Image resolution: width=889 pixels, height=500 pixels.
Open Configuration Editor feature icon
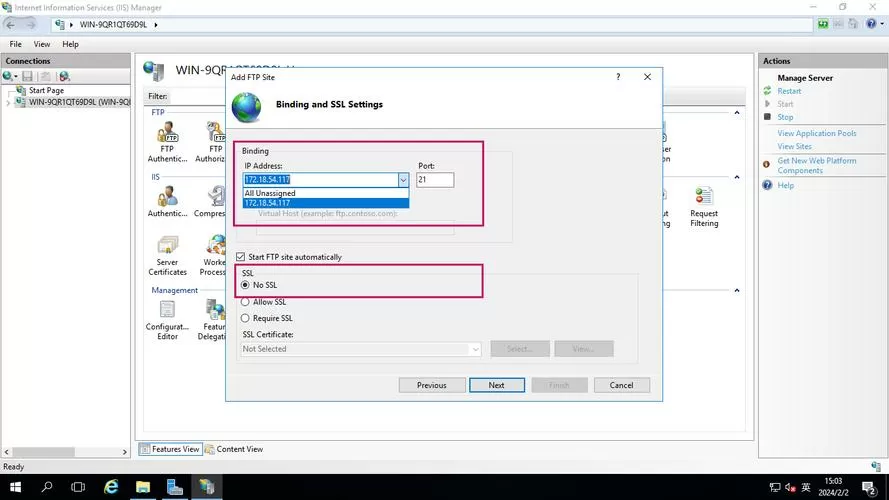(x=167, y=320)
